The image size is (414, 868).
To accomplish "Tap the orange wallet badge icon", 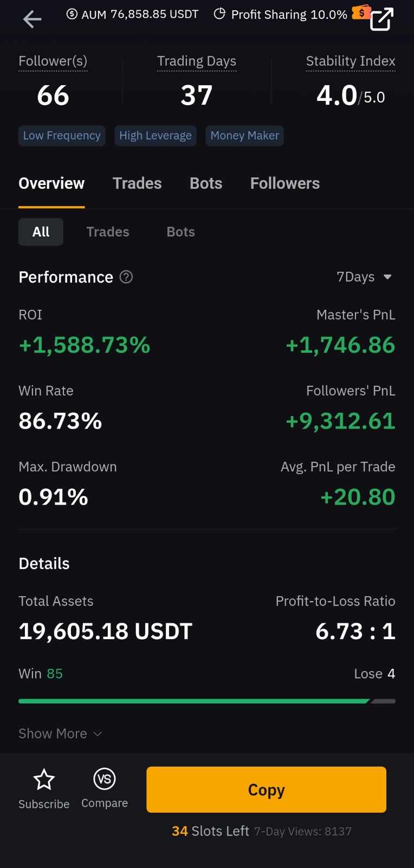I will coord(361,12).
